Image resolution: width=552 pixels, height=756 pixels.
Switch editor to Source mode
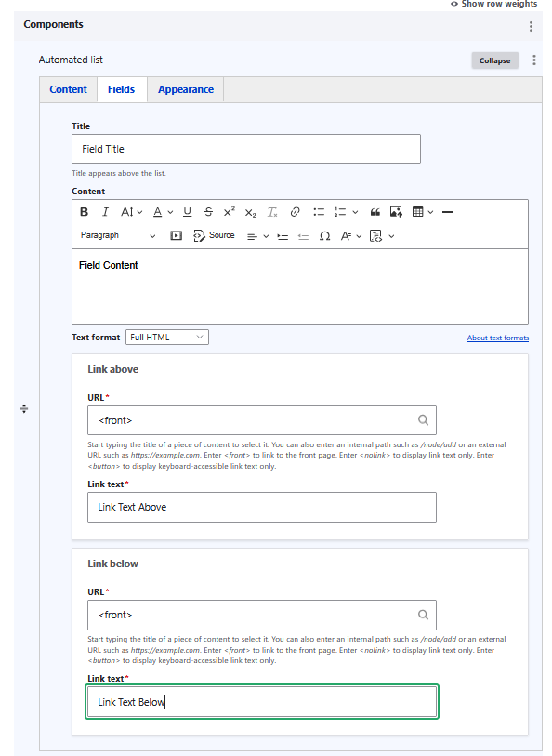pos(214,236)
